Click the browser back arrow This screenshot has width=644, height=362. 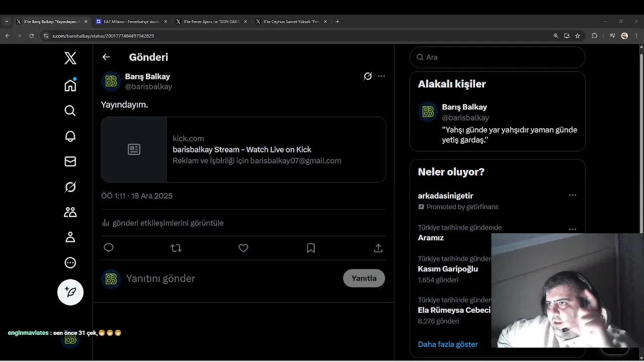pos(7,36)
